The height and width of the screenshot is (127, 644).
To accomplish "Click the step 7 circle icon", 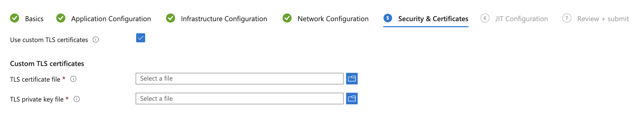I will pos(567,18).
